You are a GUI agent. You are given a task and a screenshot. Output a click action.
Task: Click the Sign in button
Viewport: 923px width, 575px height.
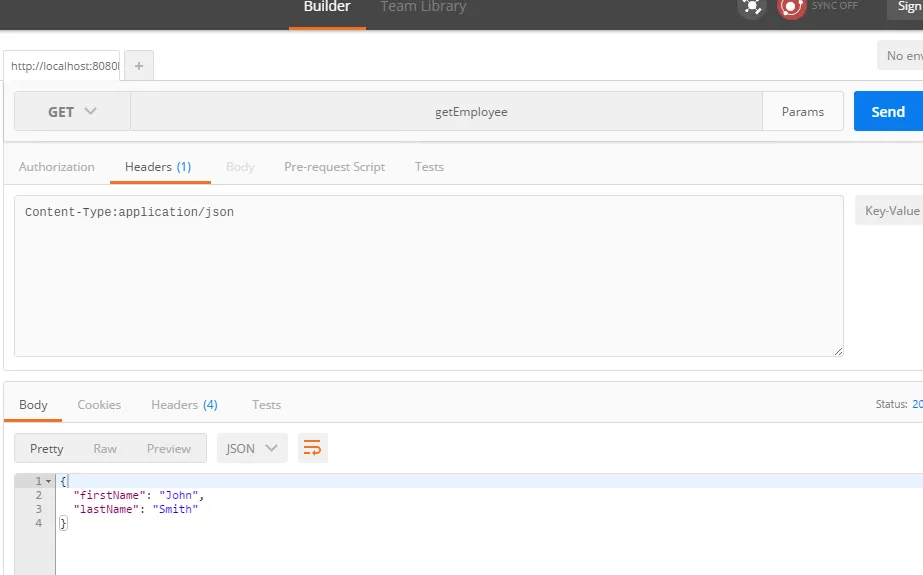(x=907, y=7)
